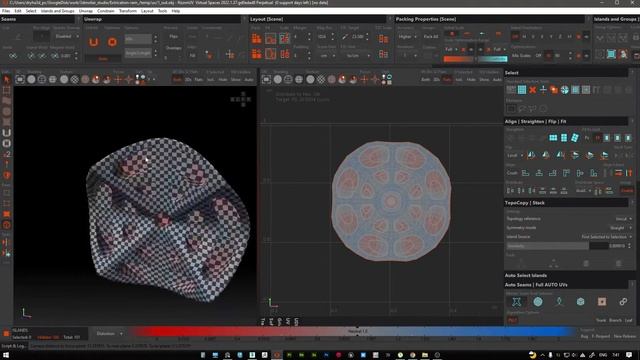The width and height of the screenshot is (640, 360).
Task: Open the Files menu
Action: [6, 11]
